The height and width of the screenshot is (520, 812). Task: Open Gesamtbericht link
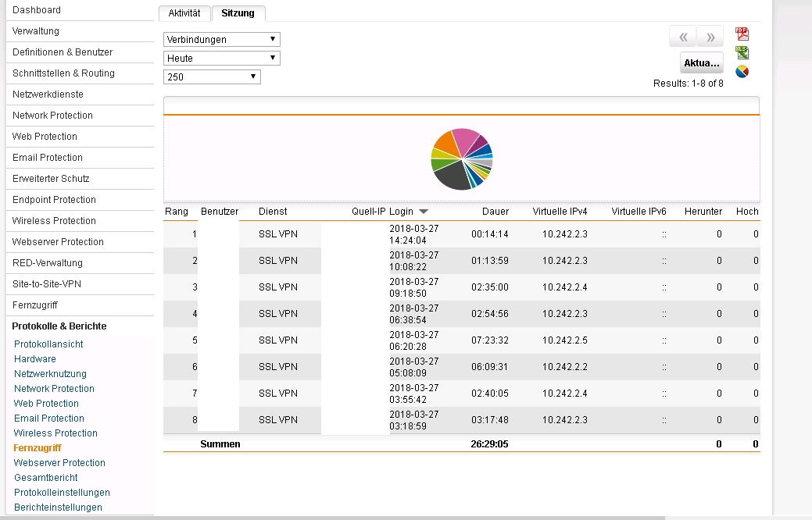pos(45,478)
